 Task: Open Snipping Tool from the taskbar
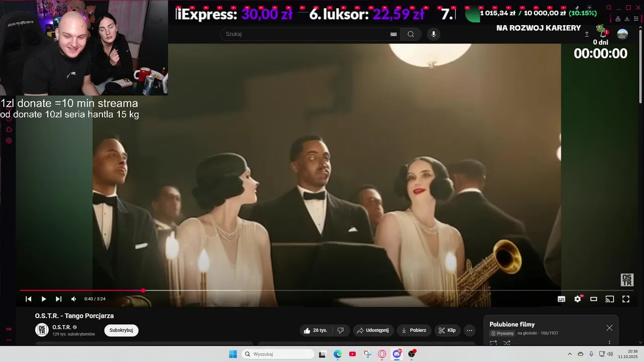(367, 354)
